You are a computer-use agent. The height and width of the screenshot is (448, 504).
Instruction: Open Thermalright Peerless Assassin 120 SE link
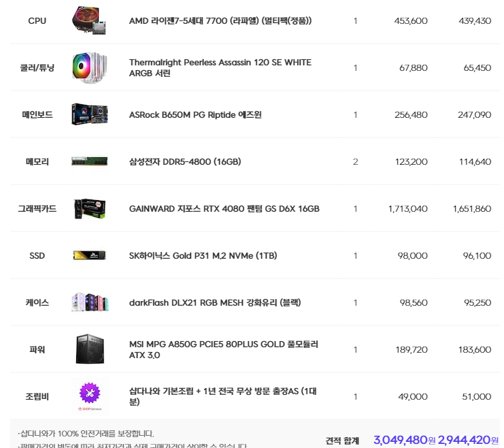220,67
